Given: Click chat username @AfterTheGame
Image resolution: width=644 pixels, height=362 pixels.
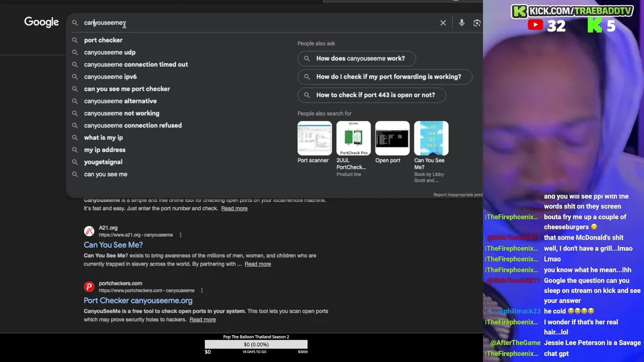Looking at the screenshot, I should pyautogui.click(x=515, y=343).
